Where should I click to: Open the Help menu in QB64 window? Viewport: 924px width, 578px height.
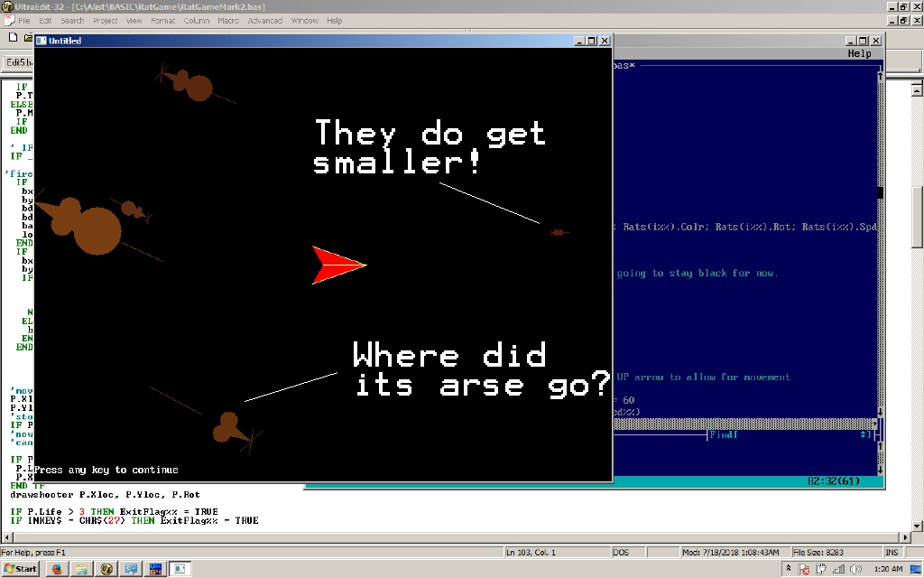[x=859, y=53]
